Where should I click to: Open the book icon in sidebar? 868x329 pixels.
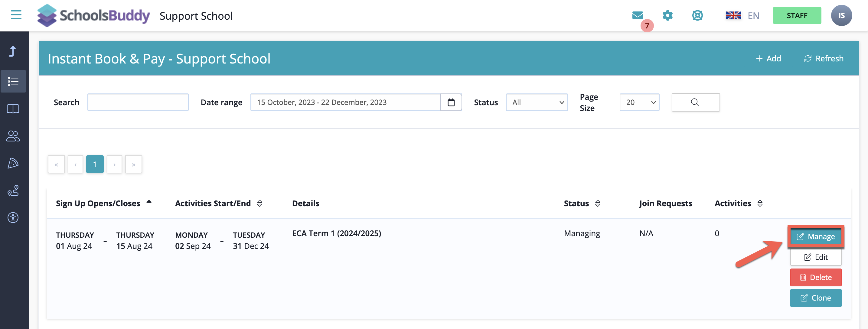coord(13,109)
